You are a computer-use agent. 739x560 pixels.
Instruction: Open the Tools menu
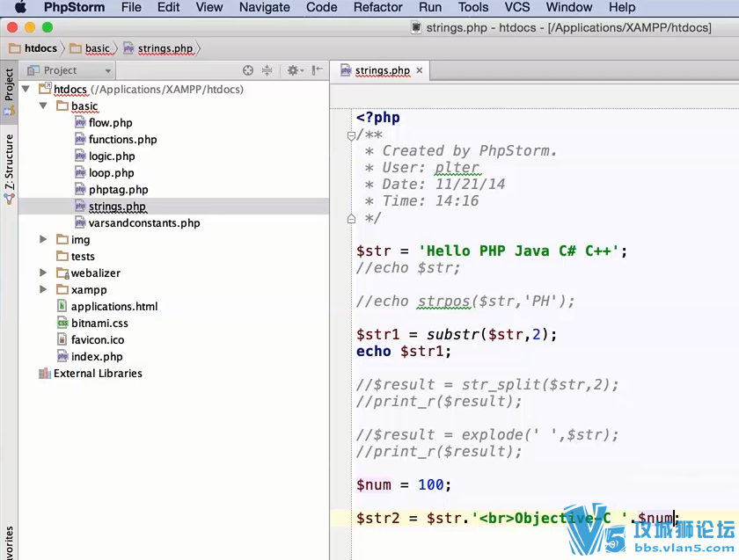(473, 7)
